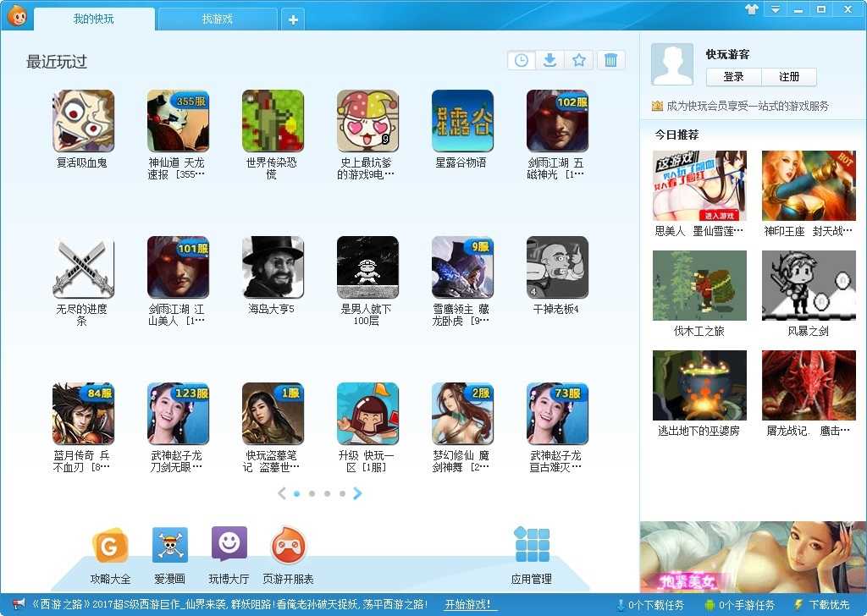Select the second page dot indicator
The width and height of the screenshot is (867, 616).
pyautogui.click(x=312, y=492)
